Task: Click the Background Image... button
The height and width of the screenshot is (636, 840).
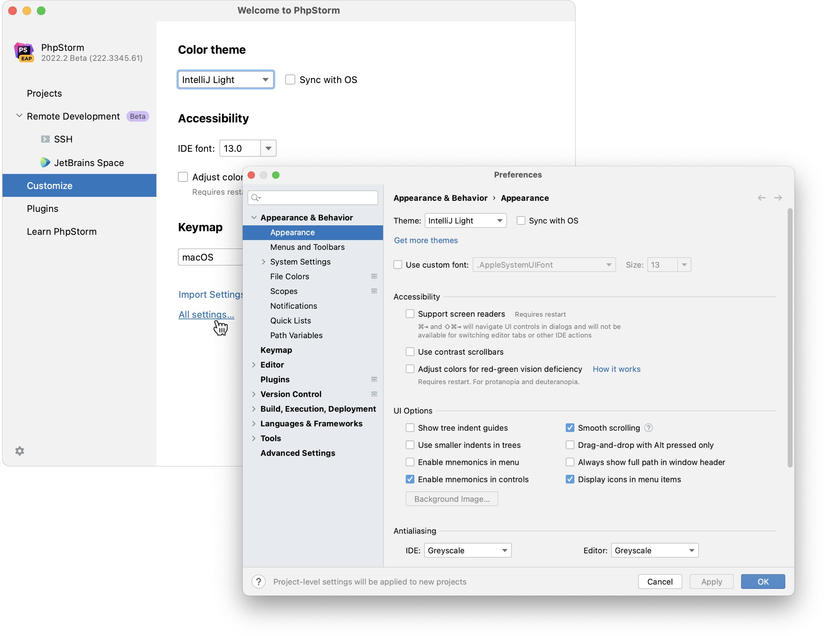Action: (x=452, y=499)
